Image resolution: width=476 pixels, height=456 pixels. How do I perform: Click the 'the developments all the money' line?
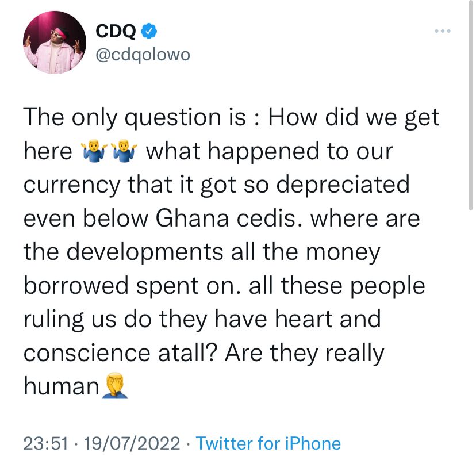(x=202, y=252)
